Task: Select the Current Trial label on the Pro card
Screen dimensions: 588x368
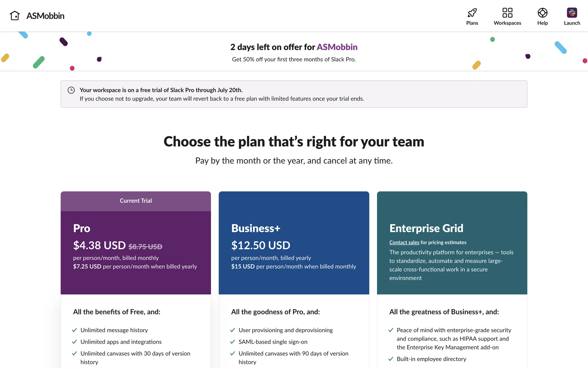Action: click(136, 201)
